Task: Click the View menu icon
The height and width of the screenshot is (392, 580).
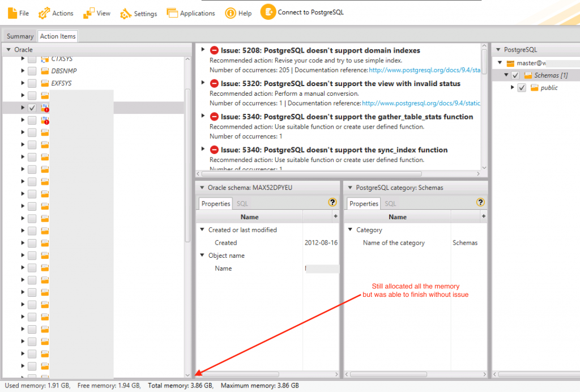Action: point(88,13)
